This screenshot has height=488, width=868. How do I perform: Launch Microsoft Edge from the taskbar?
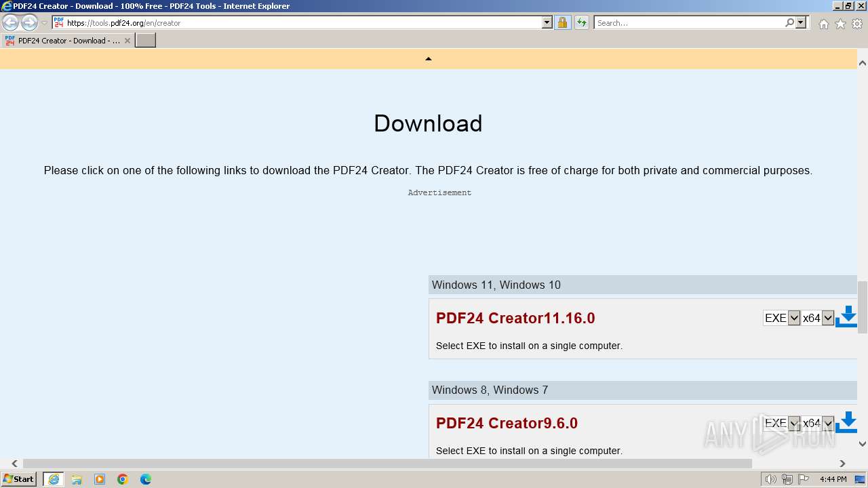pyautogui.click(x=146, y=479)
